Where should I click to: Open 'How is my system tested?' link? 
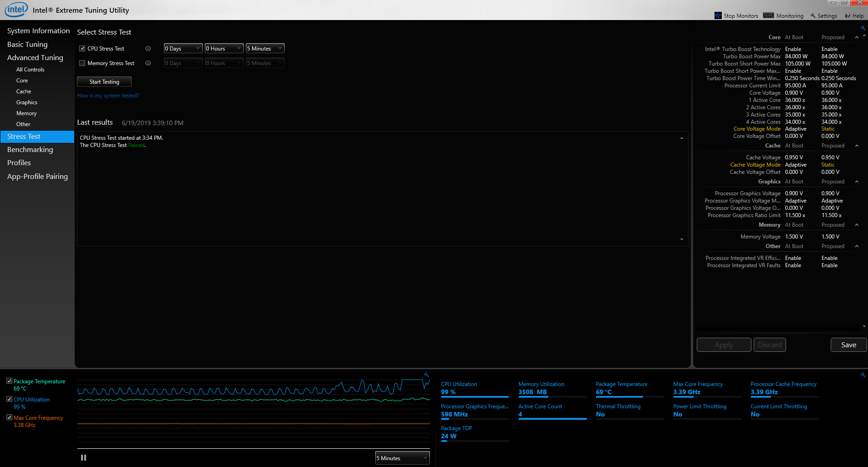tap(108, 96)
